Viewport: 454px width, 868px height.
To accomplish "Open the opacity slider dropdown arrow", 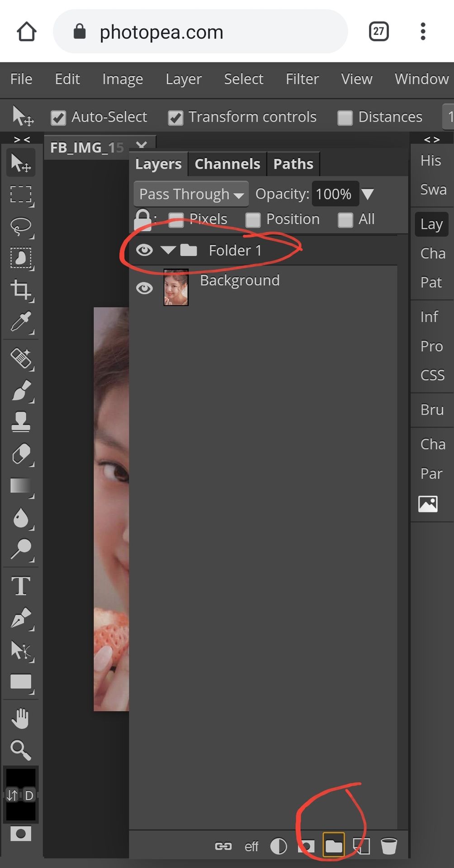I will (x=368, y=194).
